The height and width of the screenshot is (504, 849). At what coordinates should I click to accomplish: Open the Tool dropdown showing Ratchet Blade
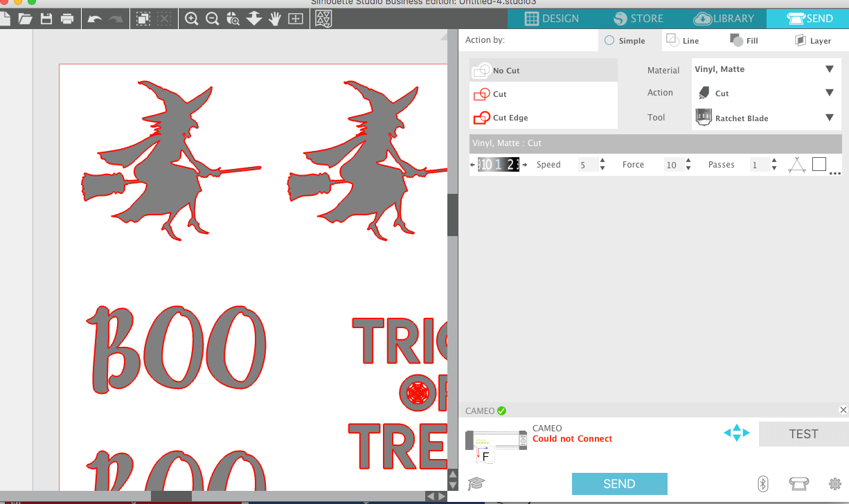click(x=766, y=118)
